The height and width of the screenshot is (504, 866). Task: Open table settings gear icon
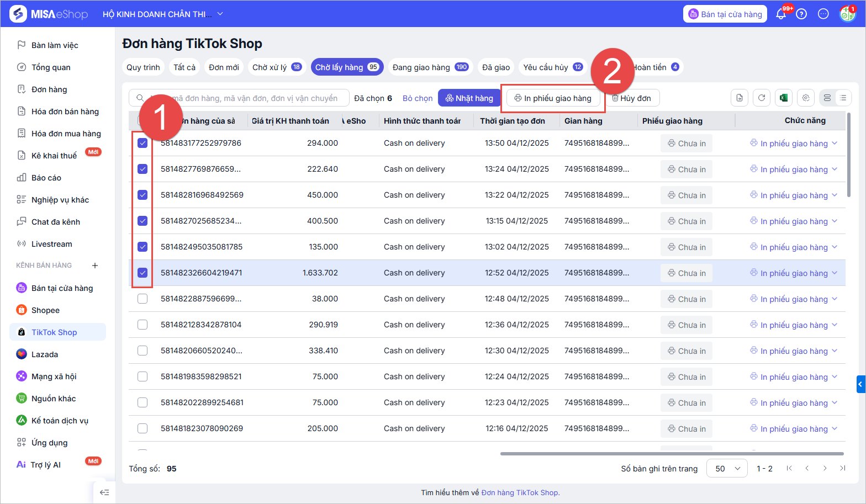[806, 98]
